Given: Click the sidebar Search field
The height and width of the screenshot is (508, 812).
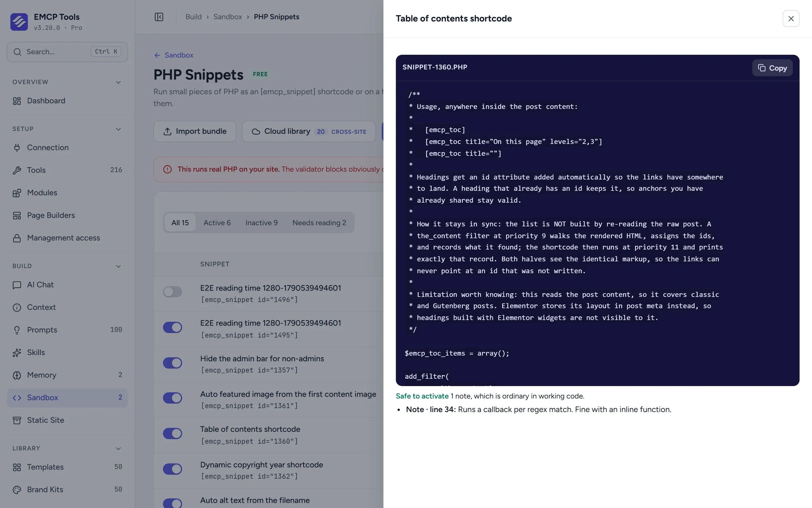Looking at the screenshot, I should [67, 52].
